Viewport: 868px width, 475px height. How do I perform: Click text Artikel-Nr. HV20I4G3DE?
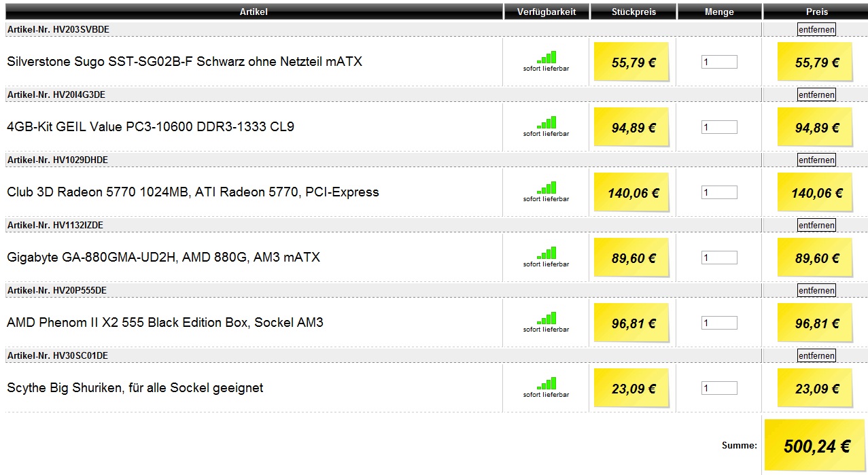(56, 94)
